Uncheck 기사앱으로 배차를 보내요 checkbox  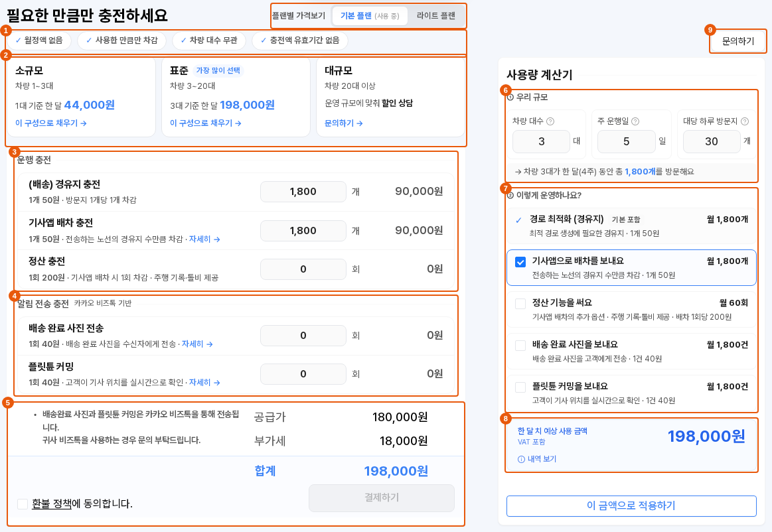520,262
